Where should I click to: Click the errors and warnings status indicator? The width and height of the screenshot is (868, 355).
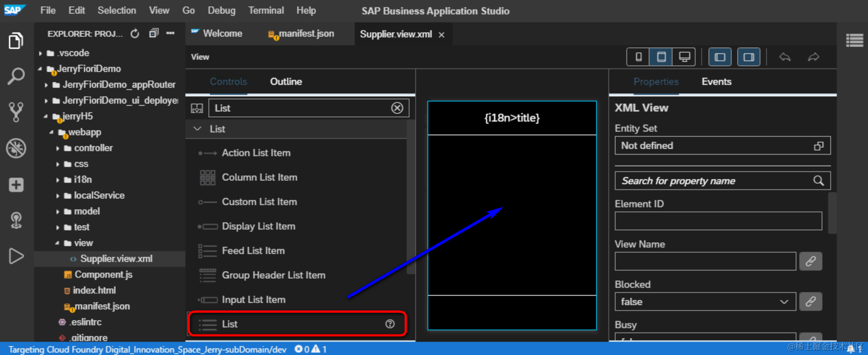click(311, 349)
